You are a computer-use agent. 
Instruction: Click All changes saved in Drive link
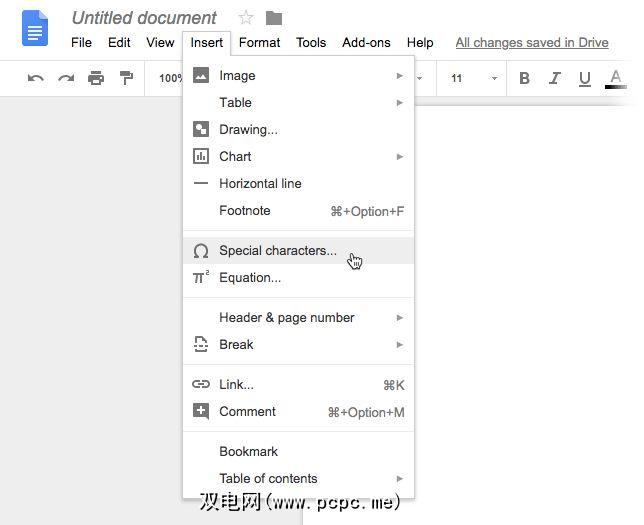(532, 42)
